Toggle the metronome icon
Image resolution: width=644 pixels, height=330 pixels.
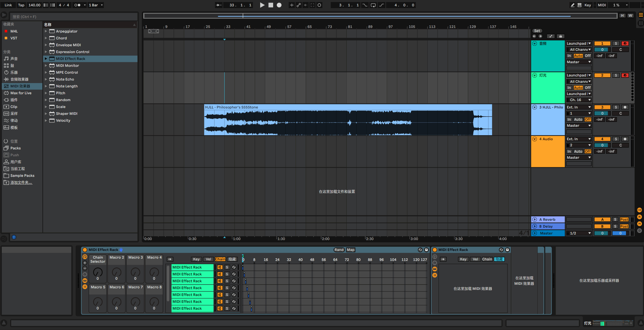[77, 5]
